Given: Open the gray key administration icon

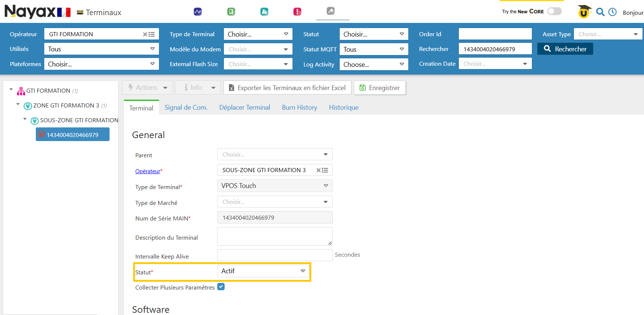Looking at the screenshot, I should pyautogui.click(x=330, y=11).
